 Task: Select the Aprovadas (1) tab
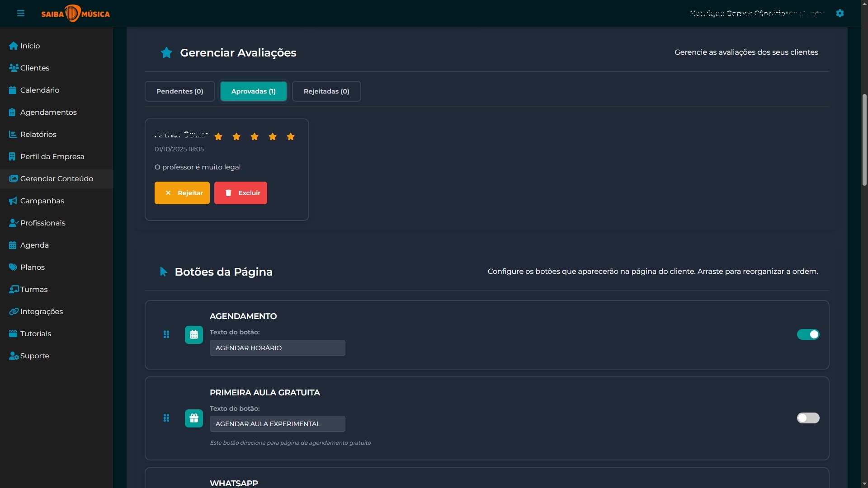point(253,91)
